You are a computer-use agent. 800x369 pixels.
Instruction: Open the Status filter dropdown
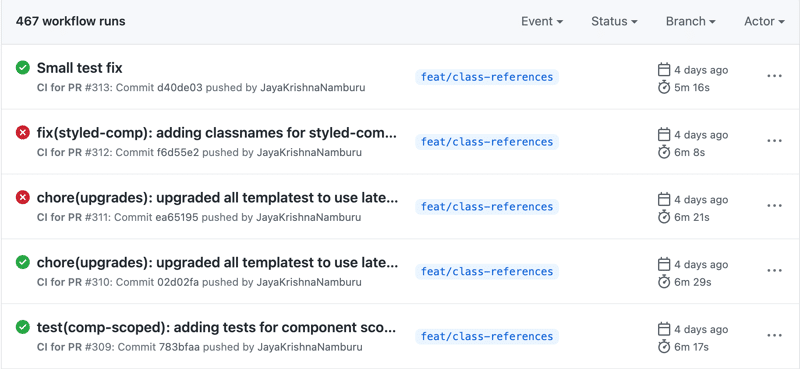(x=614, y=21)
